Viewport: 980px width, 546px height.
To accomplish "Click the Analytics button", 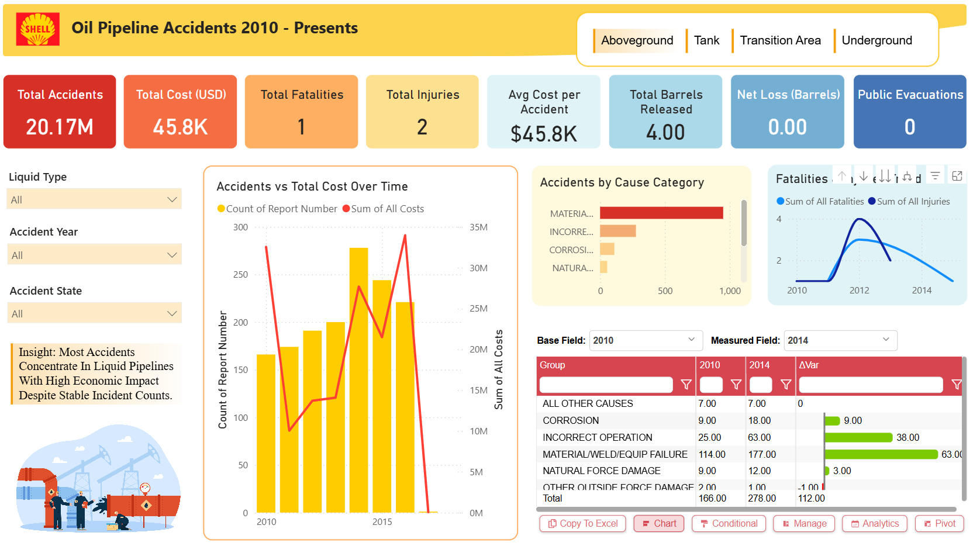I will coord(875,524).
